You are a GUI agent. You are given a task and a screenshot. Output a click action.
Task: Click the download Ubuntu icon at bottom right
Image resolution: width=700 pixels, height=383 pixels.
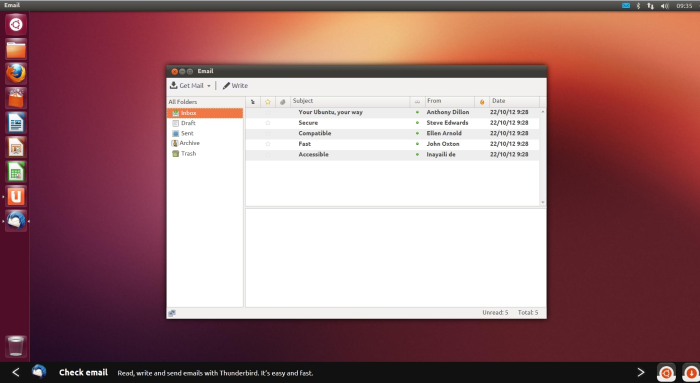point(691,373)
